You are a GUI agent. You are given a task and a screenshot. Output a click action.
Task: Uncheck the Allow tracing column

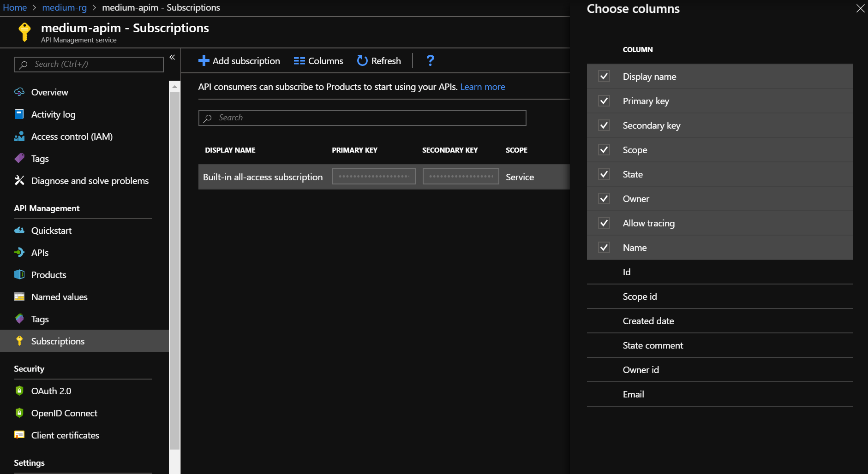point(605,223)
